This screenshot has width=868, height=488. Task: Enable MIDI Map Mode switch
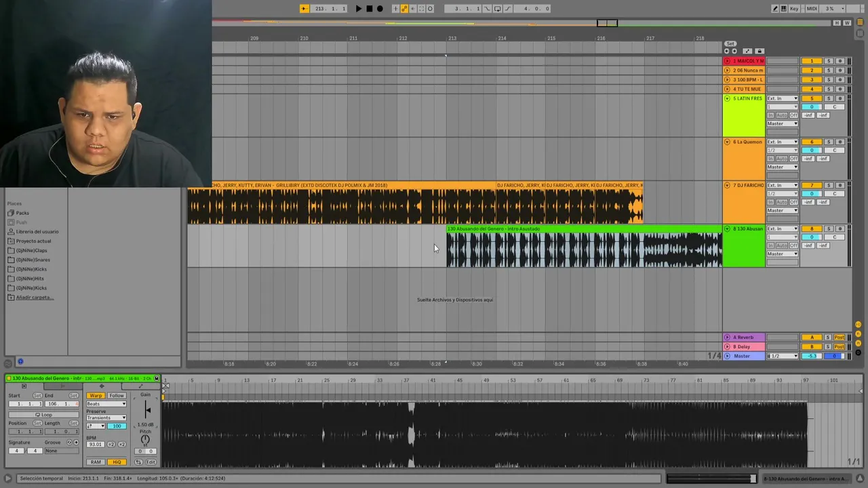pos(812,9)
